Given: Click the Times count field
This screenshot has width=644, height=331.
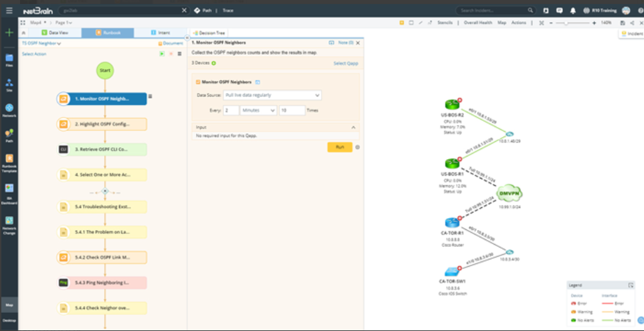Looking at the screenshot, I should click(x=292, y=110).
